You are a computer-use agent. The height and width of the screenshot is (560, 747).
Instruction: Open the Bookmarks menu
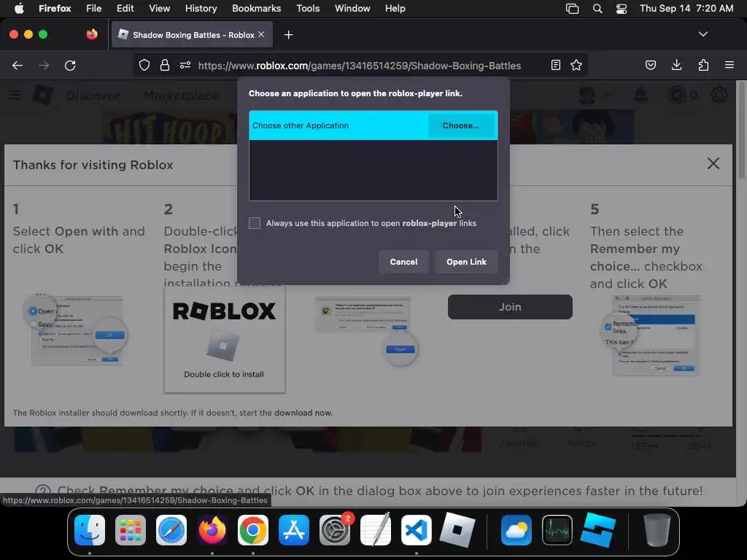(256, 8)
